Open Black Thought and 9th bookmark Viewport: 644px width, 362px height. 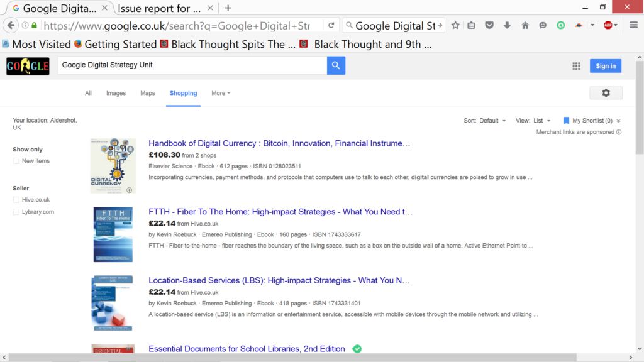coord(366,45)
